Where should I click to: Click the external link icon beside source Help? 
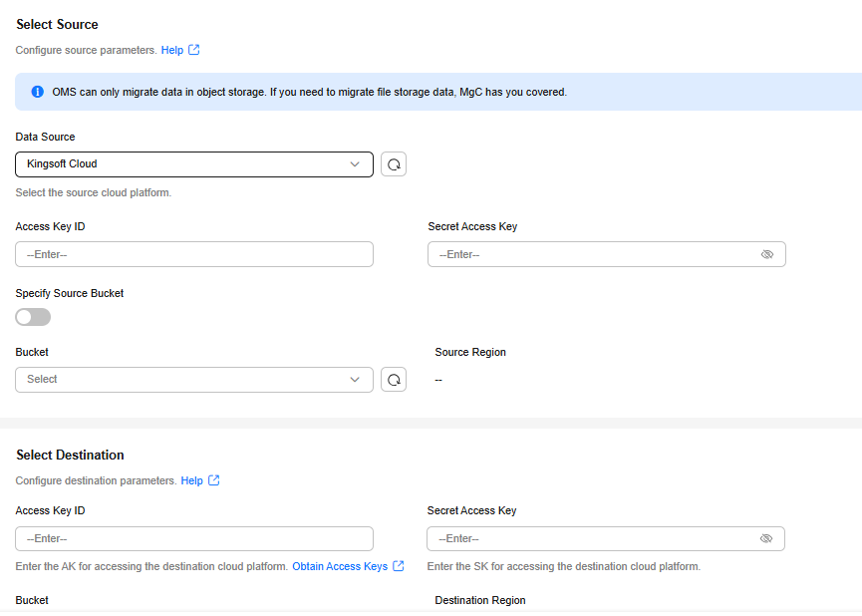(194, 50)
